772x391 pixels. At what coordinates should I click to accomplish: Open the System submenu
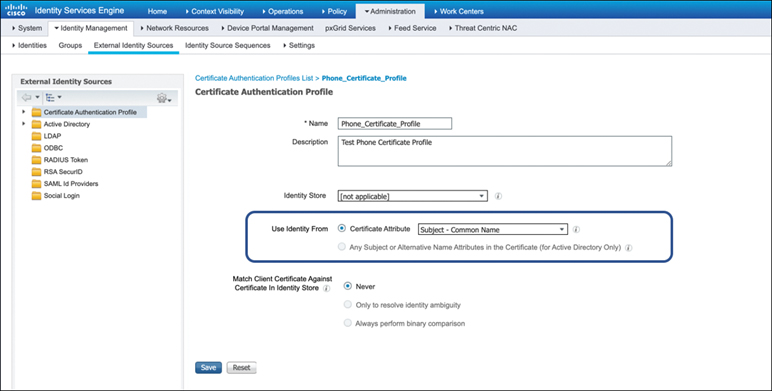coord(27,28)
